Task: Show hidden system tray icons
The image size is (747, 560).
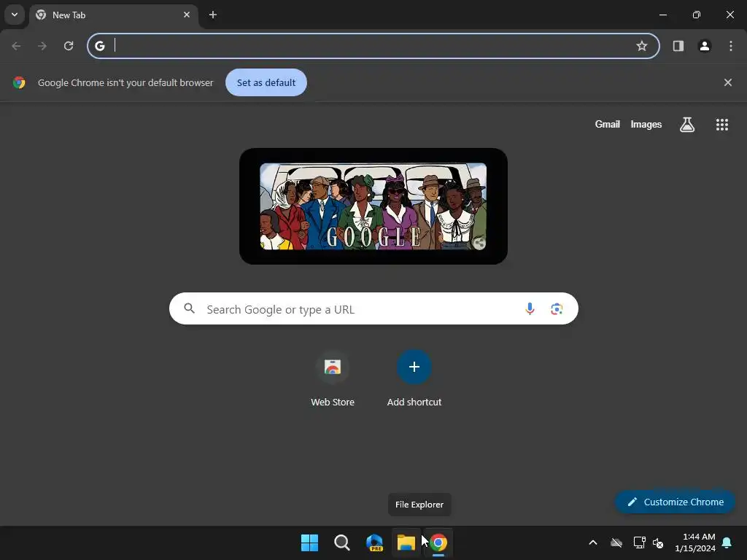Action: tap(593, 542)
